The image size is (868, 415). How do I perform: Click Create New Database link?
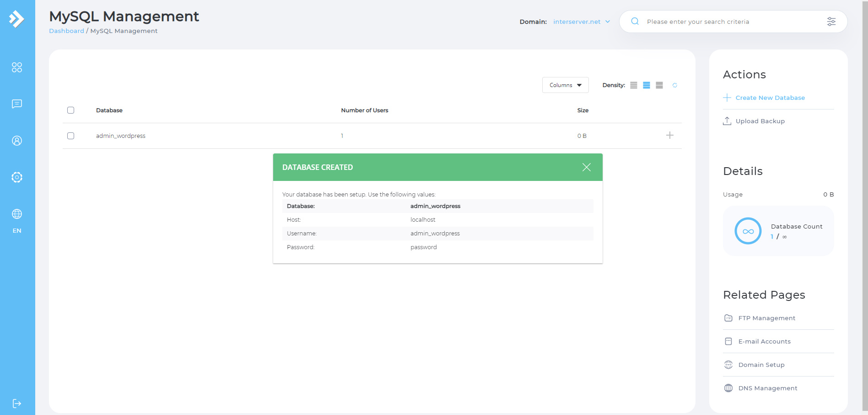[x=770, y=98]
